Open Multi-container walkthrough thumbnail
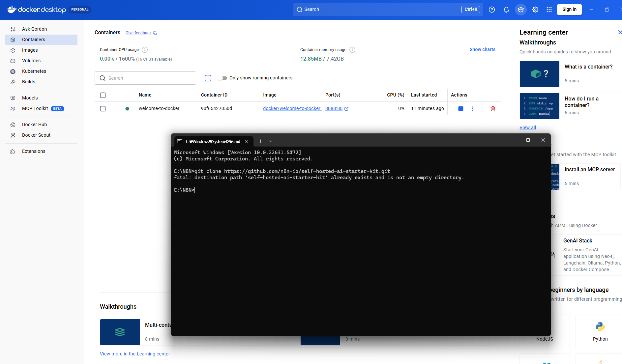Viewport: 622px width, 364px height. (x=120, y=332)
